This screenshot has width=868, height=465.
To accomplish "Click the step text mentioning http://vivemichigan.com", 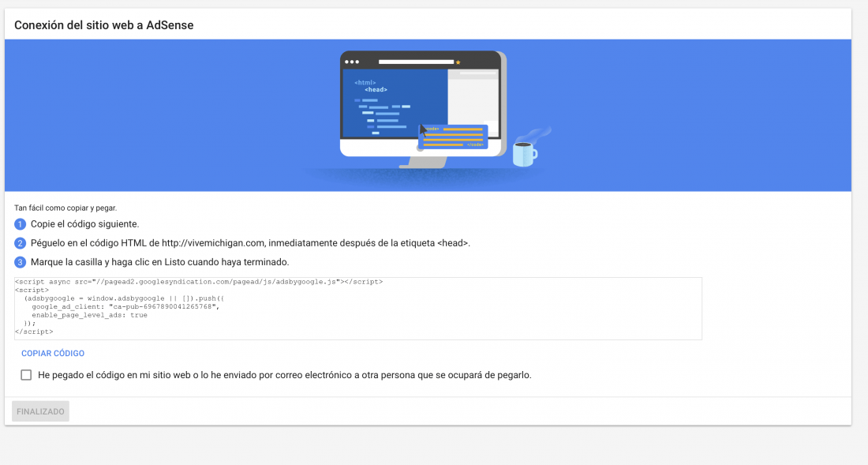I will tap(250, 243).
